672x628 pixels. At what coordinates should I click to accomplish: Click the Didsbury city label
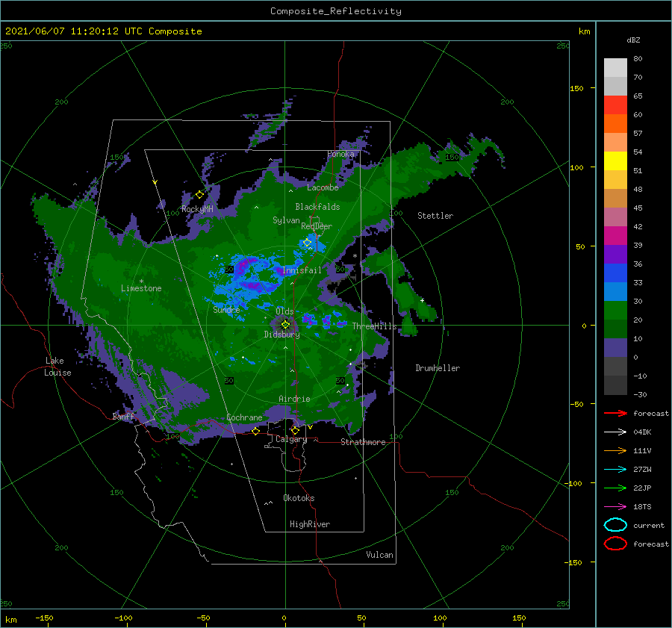[281, 335]
